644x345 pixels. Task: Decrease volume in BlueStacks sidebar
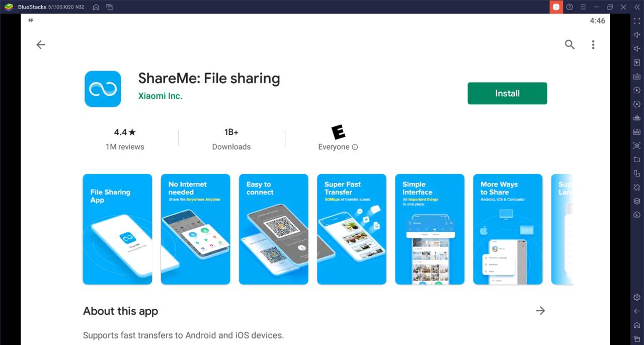click(637, 49)
